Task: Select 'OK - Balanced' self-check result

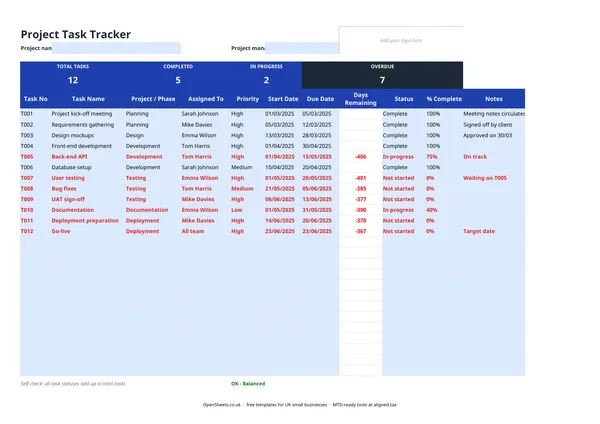Action: (248, 383)
